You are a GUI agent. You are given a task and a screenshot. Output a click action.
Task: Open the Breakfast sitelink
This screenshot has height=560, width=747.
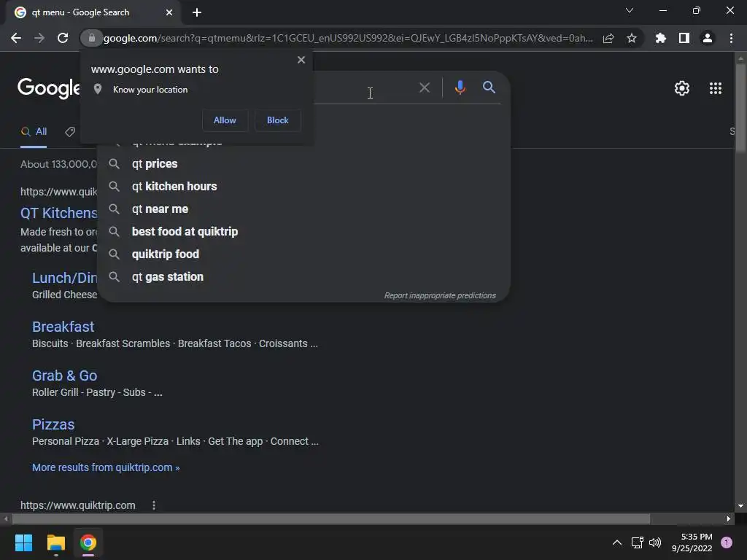63,327
